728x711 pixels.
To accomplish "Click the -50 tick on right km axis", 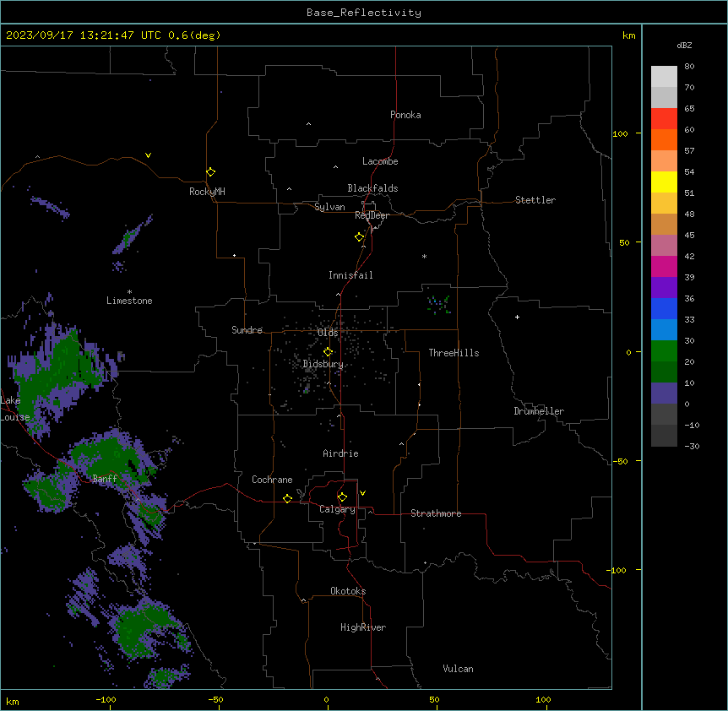I will click(620, 461).
